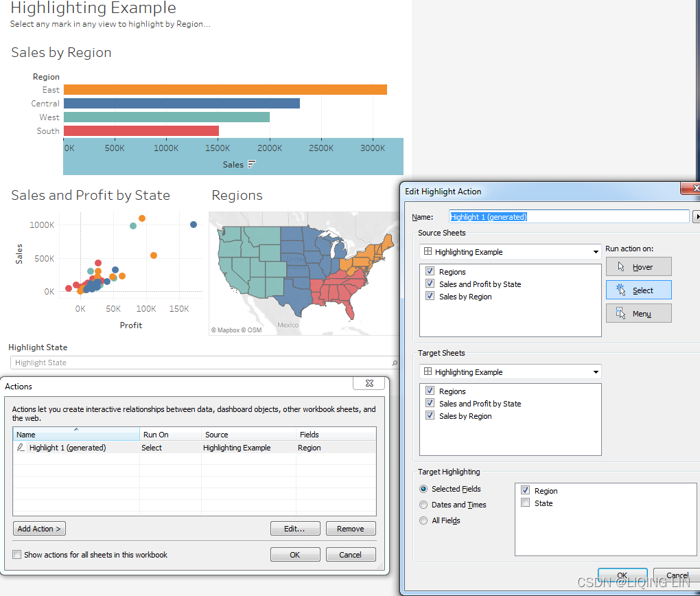Image resolution: width=700 pixels, height=596 pixels.
Task: Uncheck Sales by Region in Source Sheets
Action: coord(430,296)
